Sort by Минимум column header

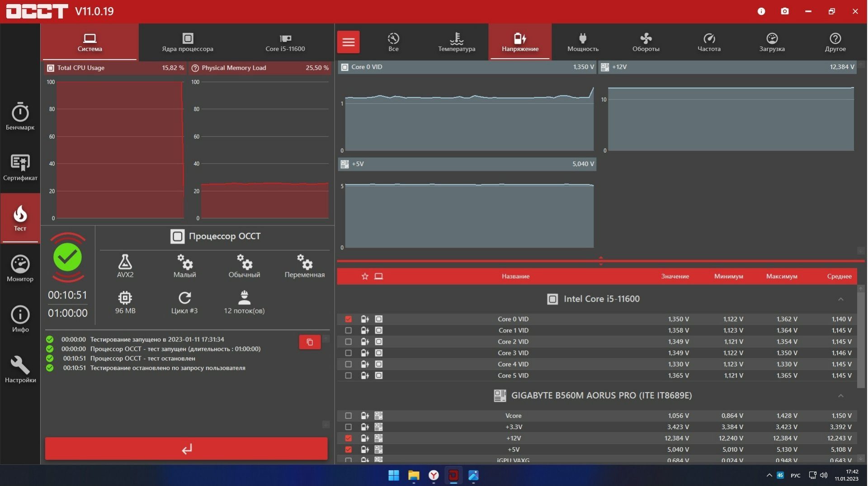[x=728, y=276]
